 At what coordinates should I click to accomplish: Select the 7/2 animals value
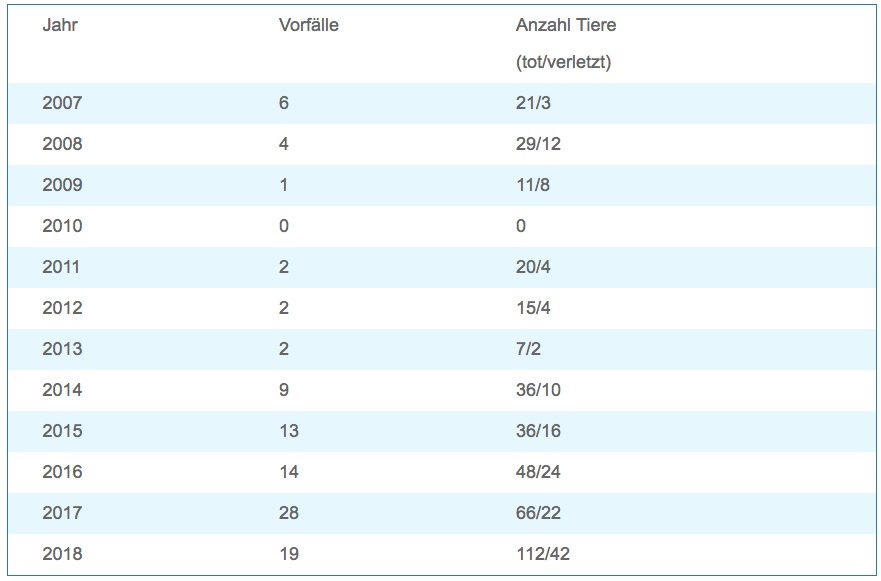[x=529, y=349]
